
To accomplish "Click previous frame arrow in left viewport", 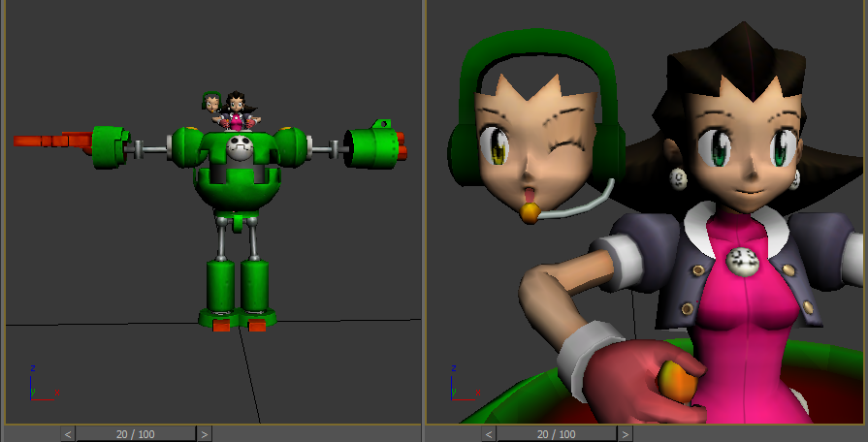I will 68,434.
